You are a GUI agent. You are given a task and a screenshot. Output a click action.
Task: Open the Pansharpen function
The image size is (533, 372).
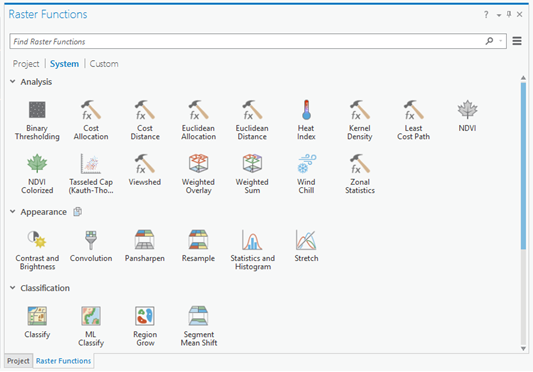tap(145, 246)
